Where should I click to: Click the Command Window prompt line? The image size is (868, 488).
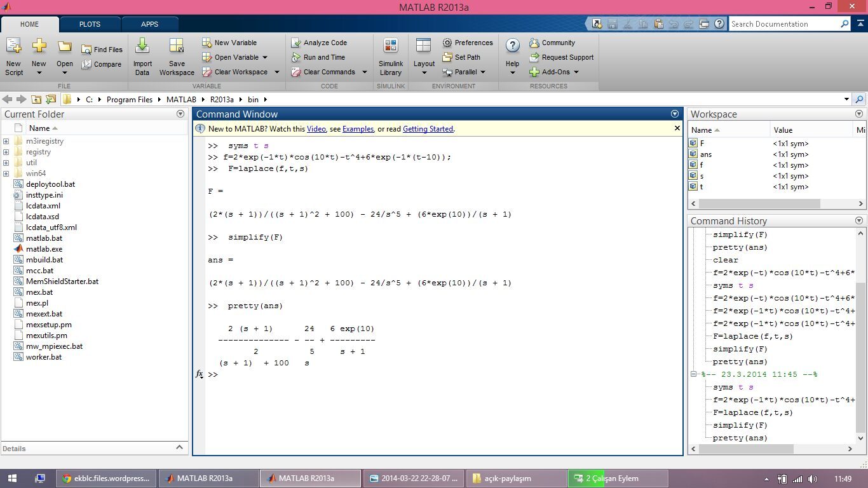point(444,375)
